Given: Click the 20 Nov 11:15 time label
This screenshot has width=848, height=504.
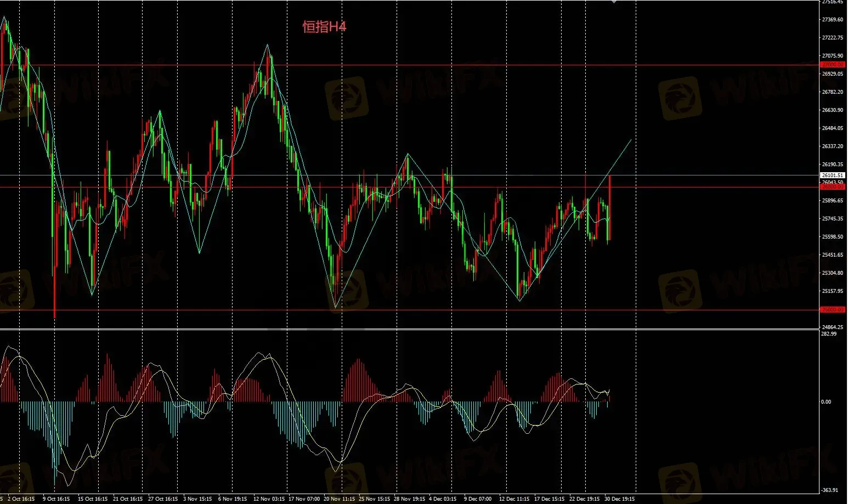Looking at the screenshot, I should (x=339, y=499).
